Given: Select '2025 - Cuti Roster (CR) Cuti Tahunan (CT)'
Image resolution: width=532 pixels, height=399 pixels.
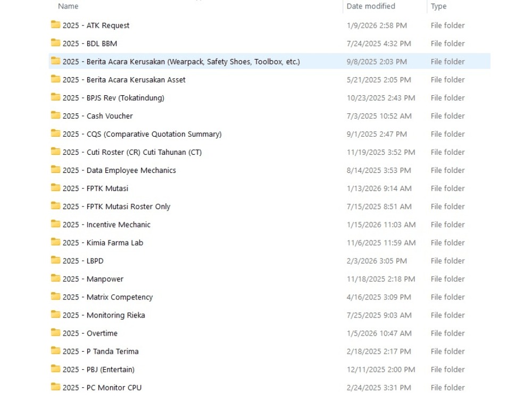Looking at the screenshot, I should coord(132,152).
